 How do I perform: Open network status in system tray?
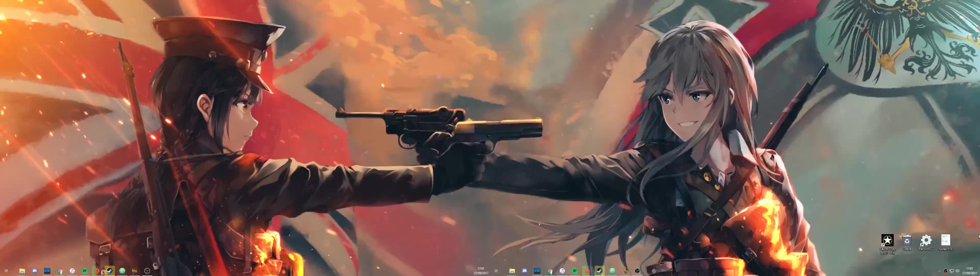point(952,271)
